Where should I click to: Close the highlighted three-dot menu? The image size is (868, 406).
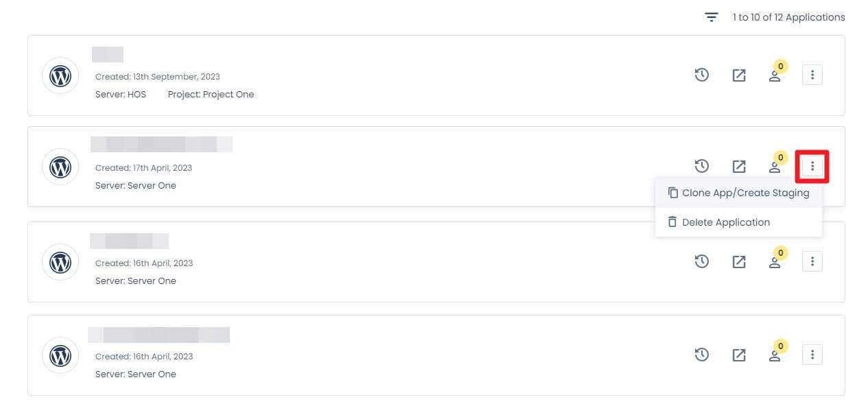812,166
